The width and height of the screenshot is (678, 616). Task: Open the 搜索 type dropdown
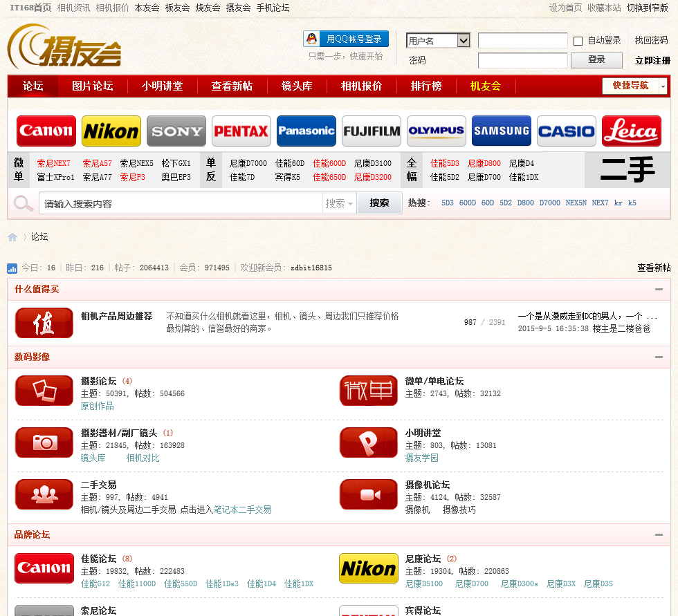[x=339, y=203]
